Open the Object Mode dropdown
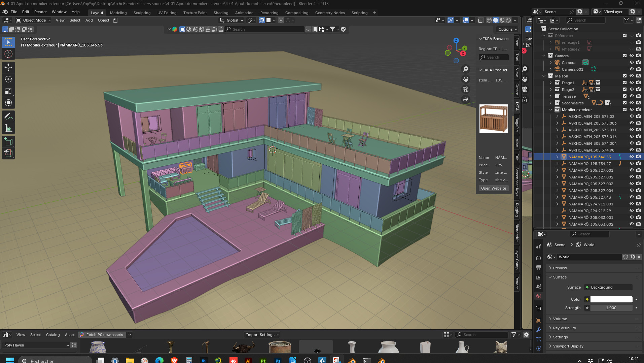This screenshot has height=363, width=644. click(34, 20)
